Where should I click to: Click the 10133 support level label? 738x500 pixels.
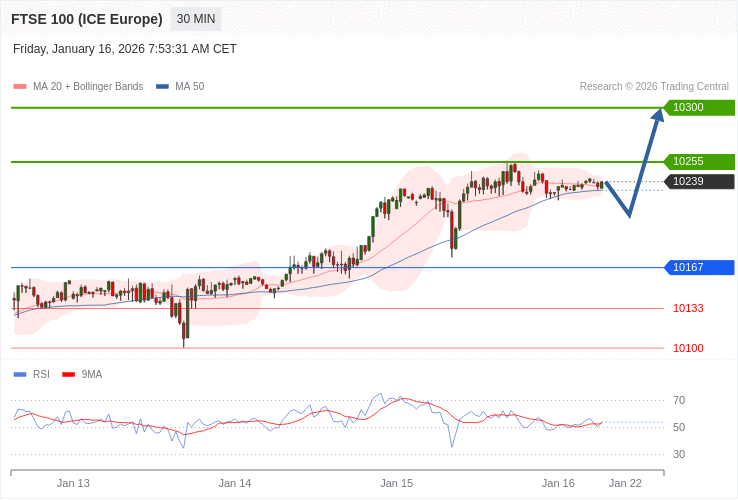click(x=688, y=308)
